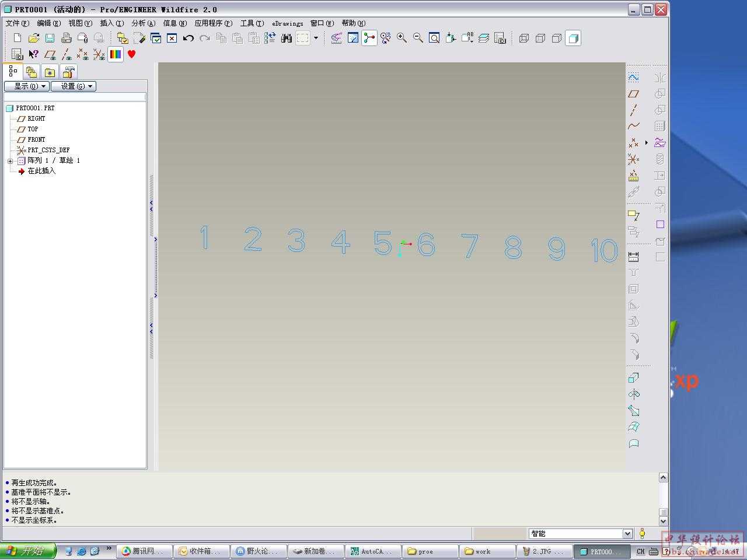
Task: Select the Style surface tool on right toolbar
Action: click(633, 443)
